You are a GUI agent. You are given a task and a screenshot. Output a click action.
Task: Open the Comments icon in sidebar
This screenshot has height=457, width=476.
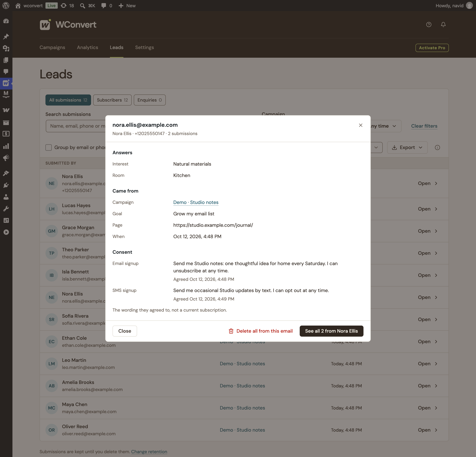click(x=6, y=72)
